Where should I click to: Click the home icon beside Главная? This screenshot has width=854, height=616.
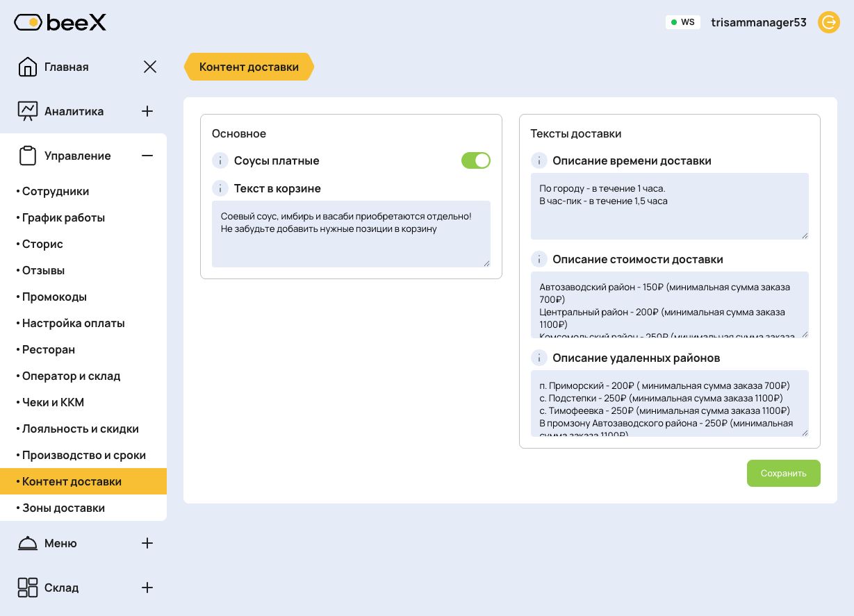coord(28,67)
